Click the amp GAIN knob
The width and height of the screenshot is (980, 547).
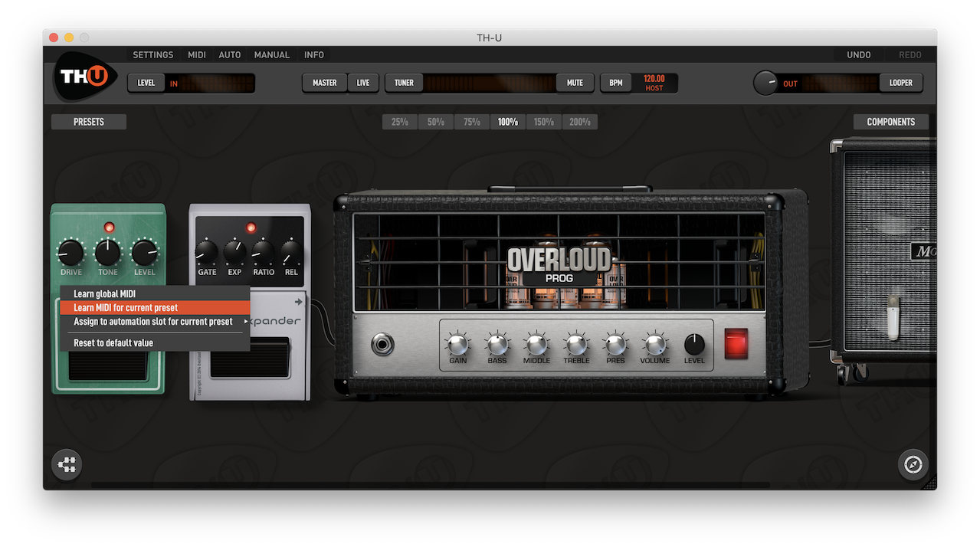[x=457, y=343]
